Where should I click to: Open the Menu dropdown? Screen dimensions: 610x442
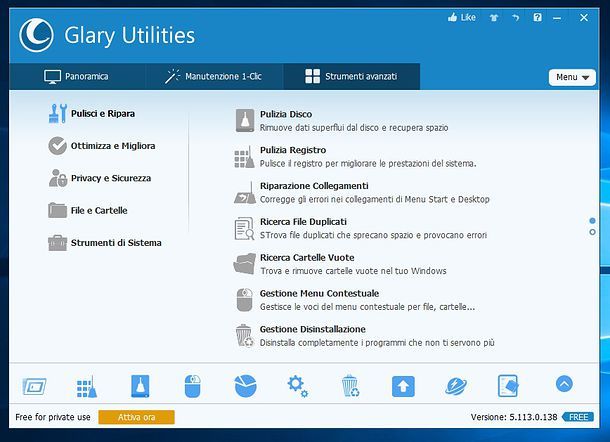point(572,77)
